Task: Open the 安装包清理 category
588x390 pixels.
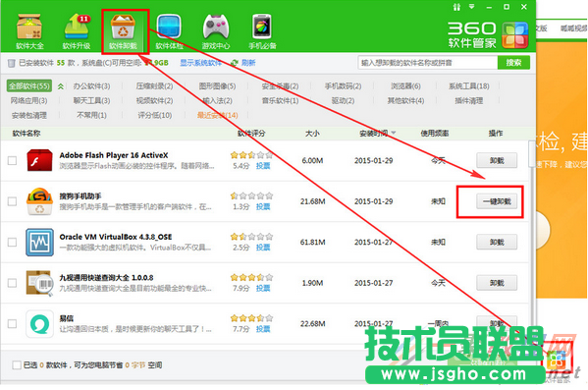Action: 28,115
